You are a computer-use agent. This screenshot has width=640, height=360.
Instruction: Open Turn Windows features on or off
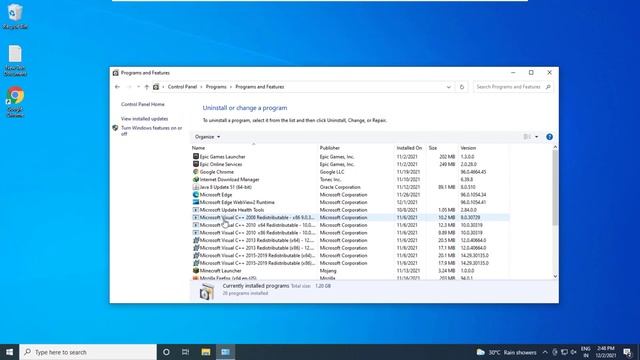tap(151, 131)
